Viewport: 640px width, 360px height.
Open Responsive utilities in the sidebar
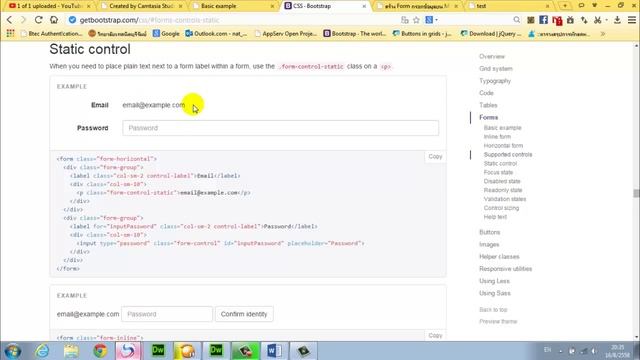click(x=505, y=269)
